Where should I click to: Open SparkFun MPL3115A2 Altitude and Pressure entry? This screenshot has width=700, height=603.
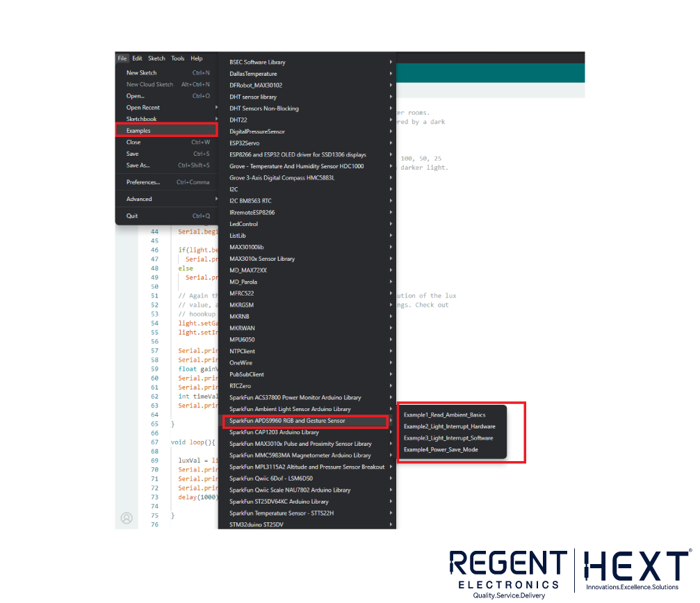click(307, 467)
